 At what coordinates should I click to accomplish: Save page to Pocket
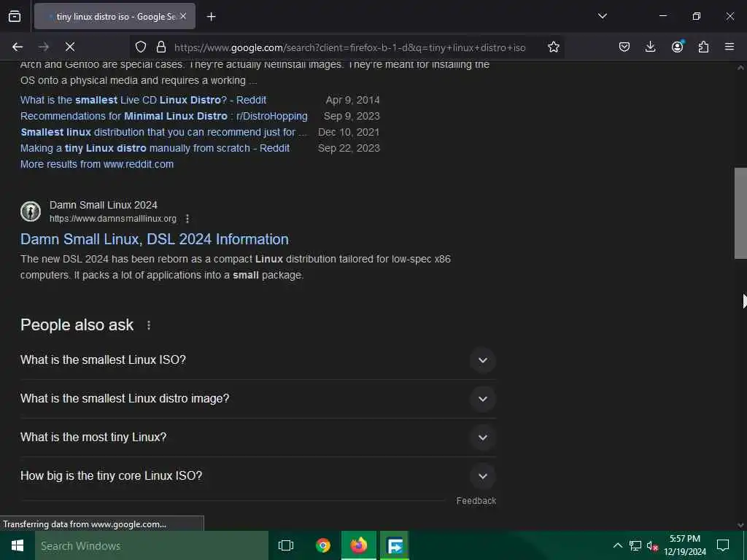[x=624, y=47]
